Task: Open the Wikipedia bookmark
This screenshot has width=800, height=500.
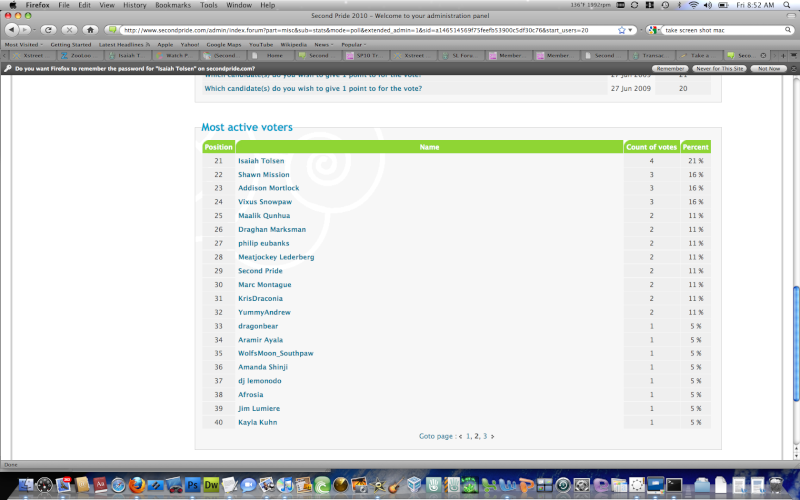Action: pyautogui.click(x=293, y=44)
